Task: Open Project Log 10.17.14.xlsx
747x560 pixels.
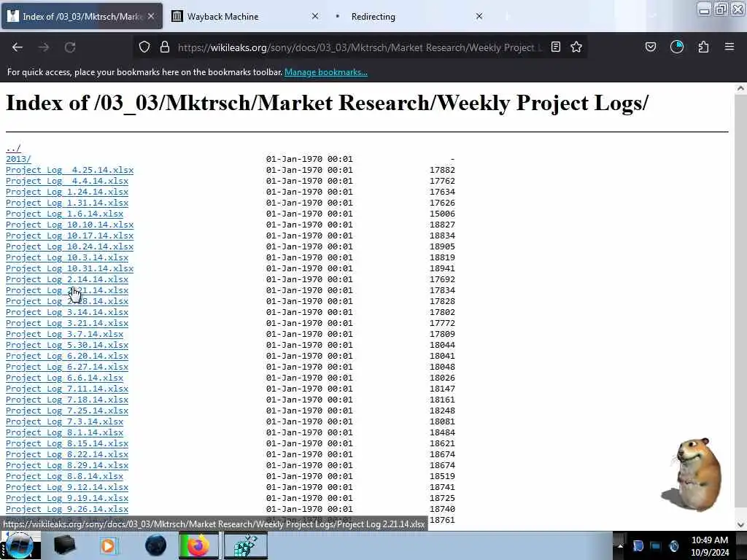Action: pyautogui.click(x=69, y=236)
